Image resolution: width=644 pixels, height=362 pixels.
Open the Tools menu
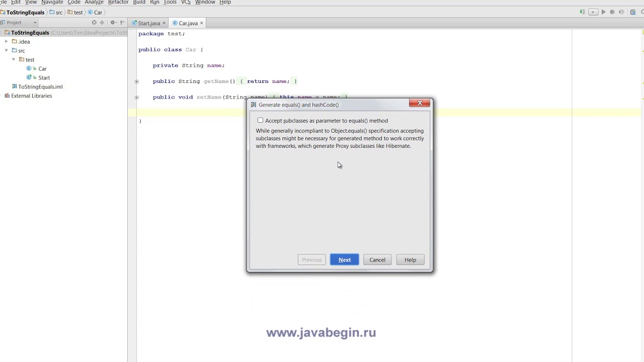(x=170, y=2)
